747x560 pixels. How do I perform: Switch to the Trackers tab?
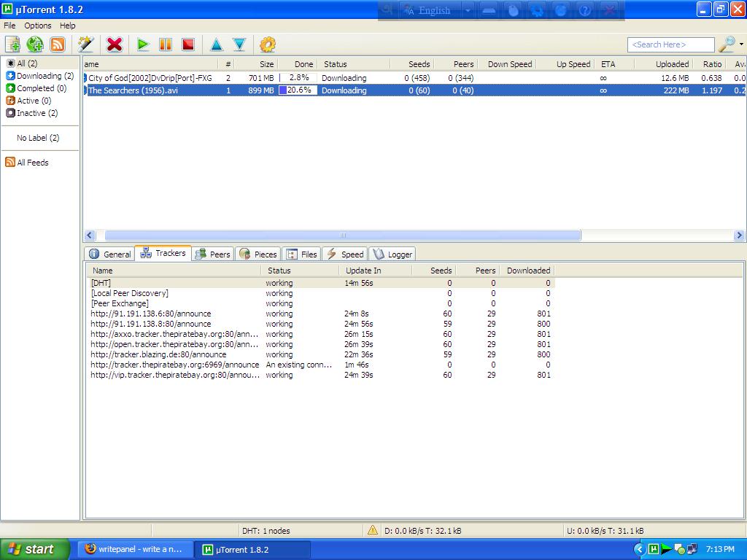tap(163, 253)
